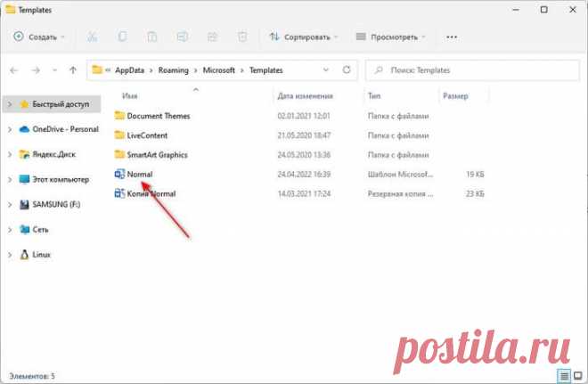The height and width of the screenshot is (384, 588).
Task: Select the LiveContent folder
Action: pos(147,135)
